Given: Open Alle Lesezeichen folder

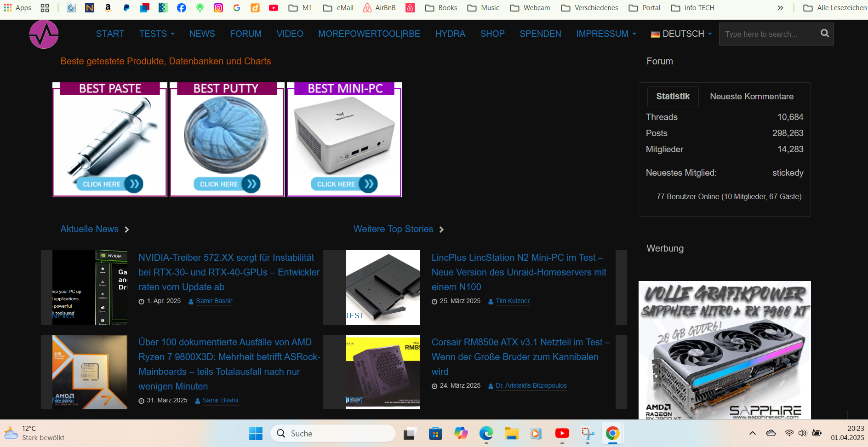Looking at the screenshot, I should 835,7.
